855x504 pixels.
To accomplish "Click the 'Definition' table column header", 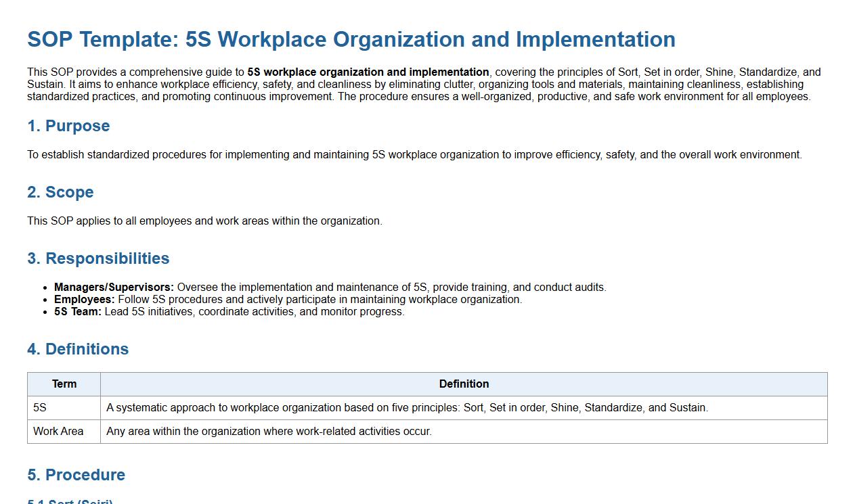I will pos(464,384).
